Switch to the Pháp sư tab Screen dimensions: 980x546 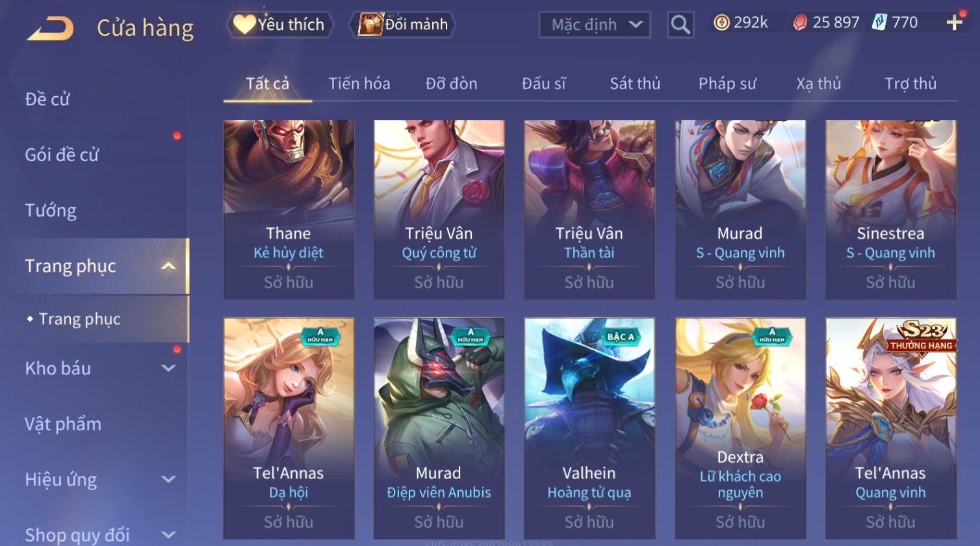[x=727, y=84]
